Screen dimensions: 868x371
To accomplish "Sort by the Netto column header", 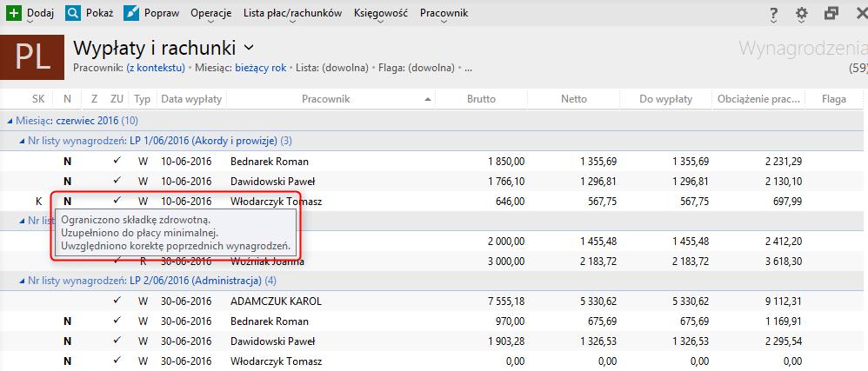I will point(573,100).
